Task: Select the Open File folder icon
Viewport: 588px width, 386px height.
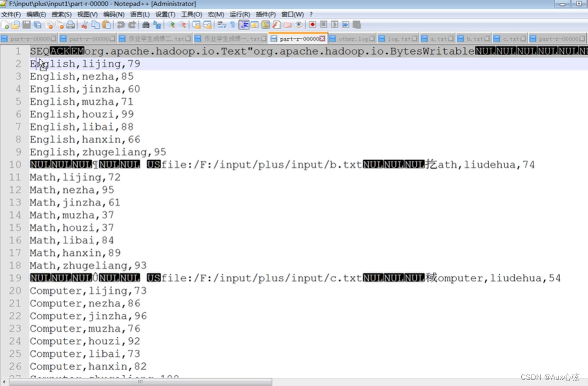Action: click(15, 24)
